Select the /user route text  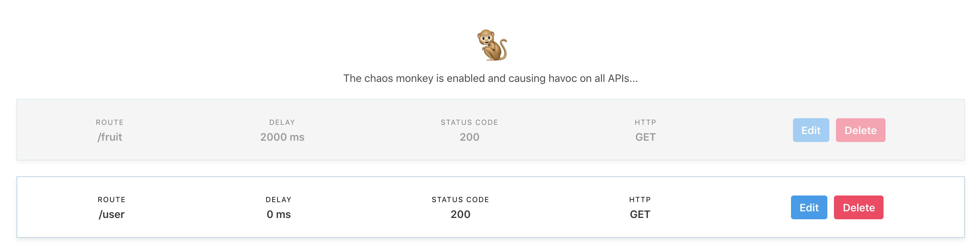click(x=111, y=214)
